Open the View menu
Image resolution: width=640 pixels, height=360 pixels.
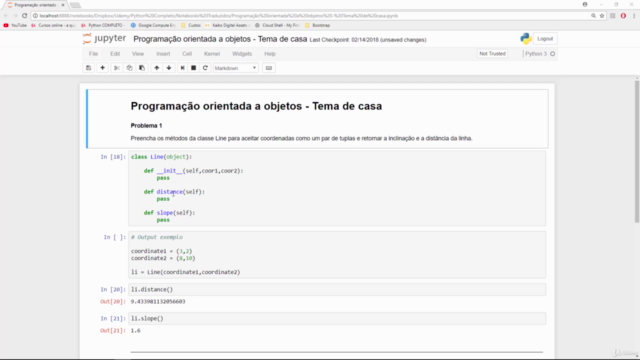coord(138,54)
